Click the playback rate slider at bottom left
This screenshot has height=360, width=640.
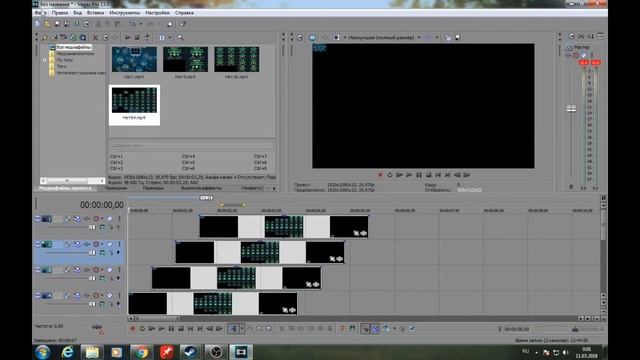[97, 327]
